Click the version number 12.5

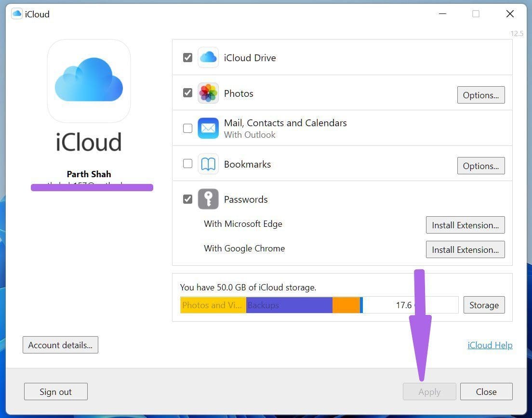tap(517, 34)
